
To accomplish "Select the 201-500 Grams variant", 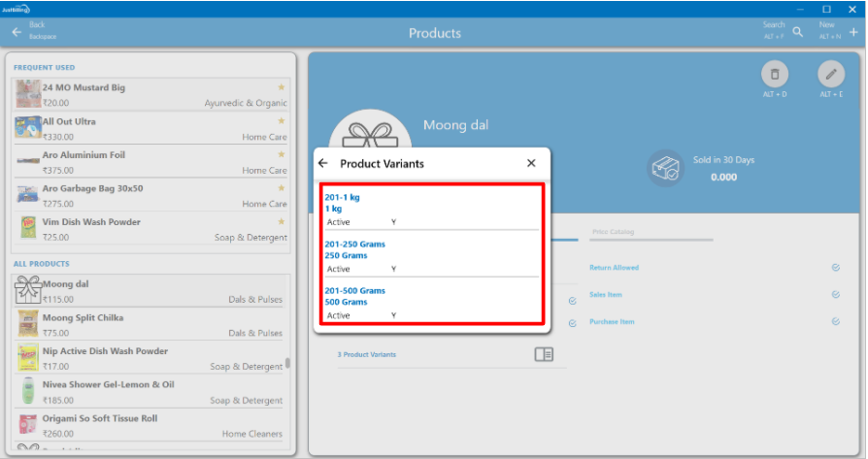I will (x=431, y=302).
